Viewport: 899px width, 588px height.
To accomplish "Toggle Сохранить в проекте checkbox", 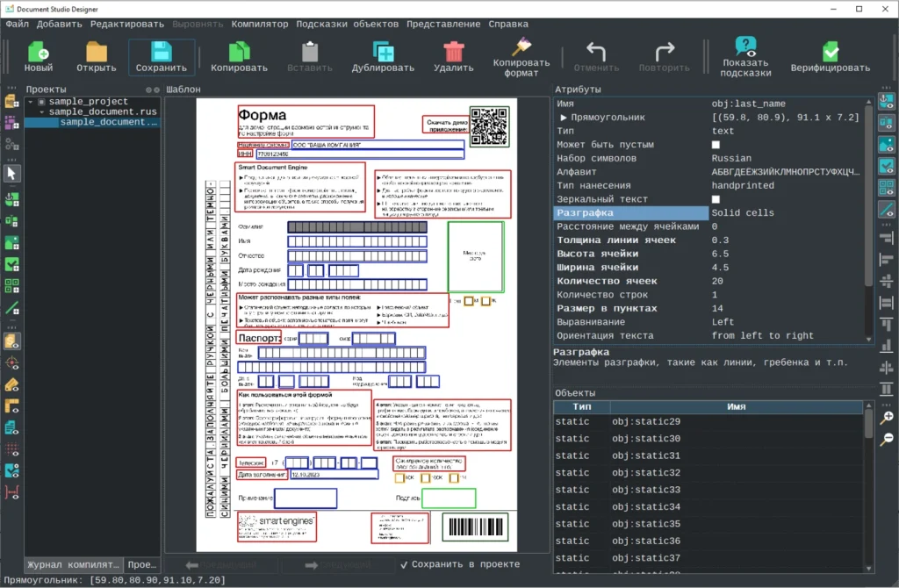I will click(405, 564).
